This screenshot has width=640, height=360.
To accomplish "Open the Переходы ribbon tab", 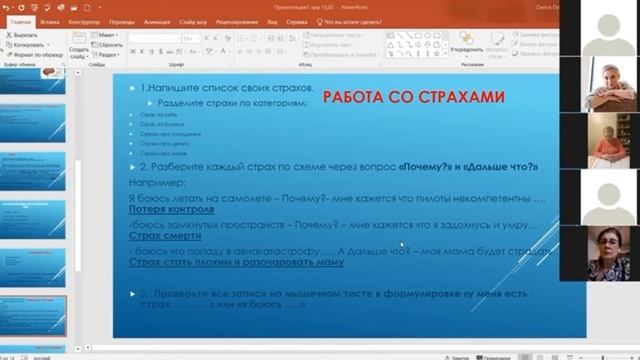I will [122, 22].
